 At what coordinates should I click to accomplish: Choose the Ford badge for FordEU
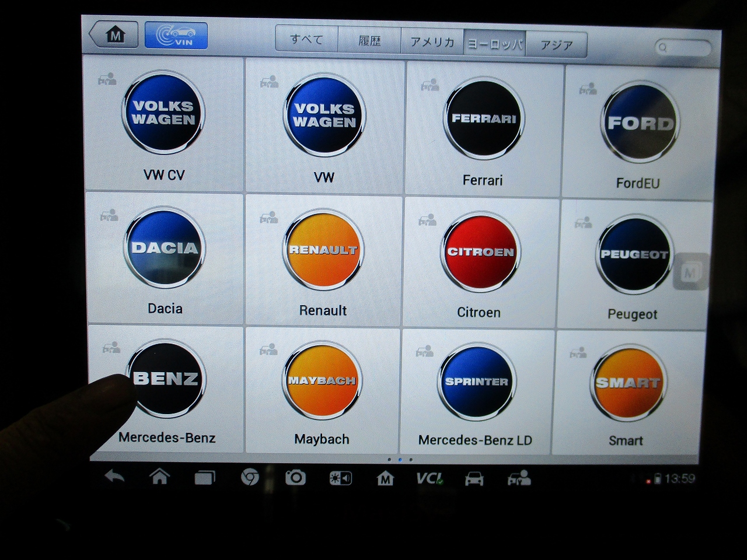click(x=640, y=123)
